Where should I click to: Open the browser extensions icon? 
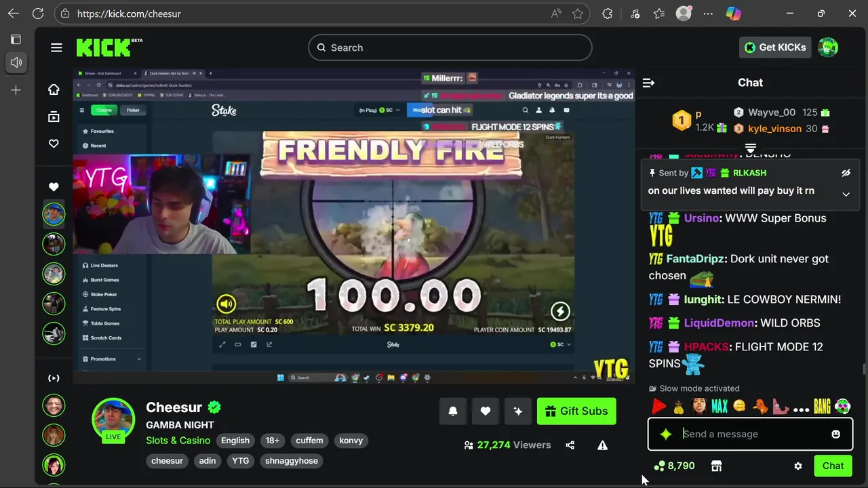point(607,14)
